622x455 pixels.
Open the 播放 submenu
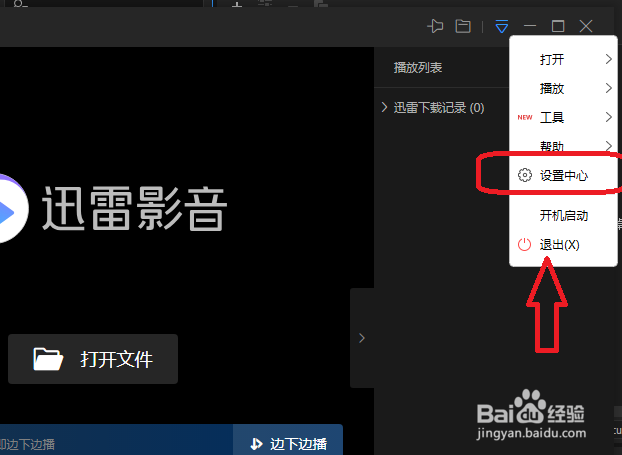(563, 88)
